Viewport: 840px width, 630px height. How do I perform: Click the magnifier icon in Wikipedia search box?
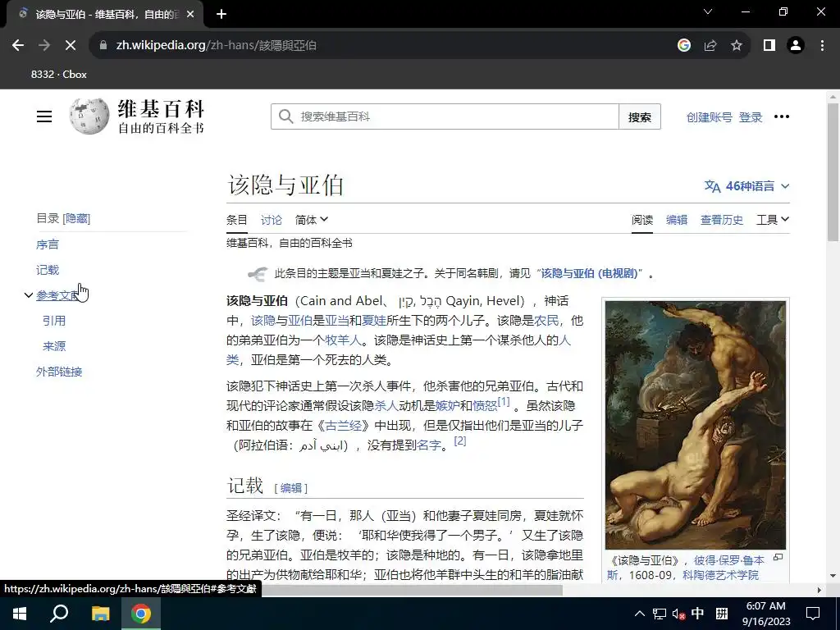pyautogui.click(x=286, y=116)
